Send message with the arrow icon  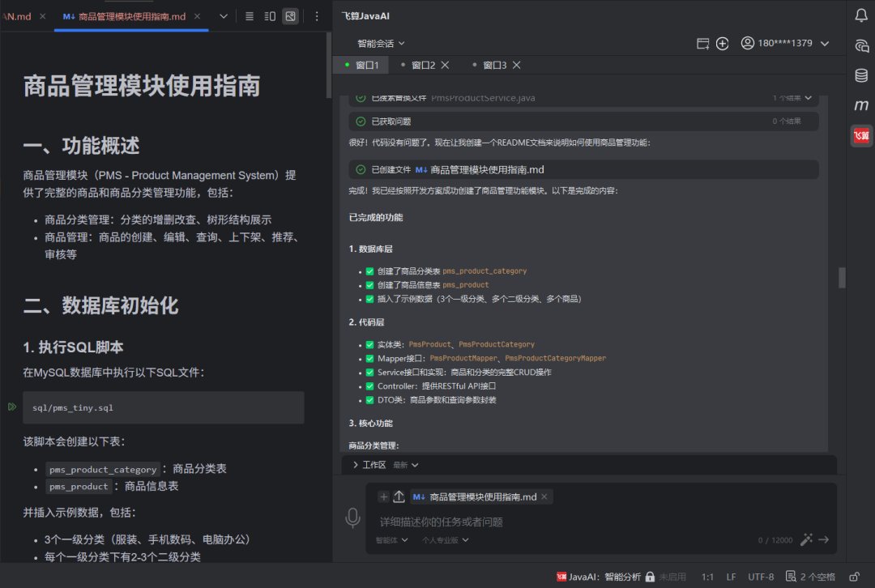coord(824,539)
